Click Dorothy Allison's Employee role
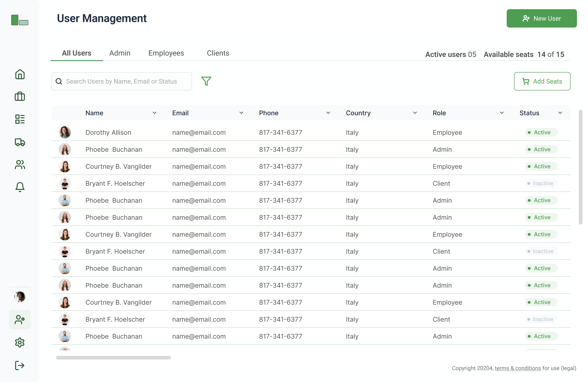588x382 pixels. click(447, 132)
